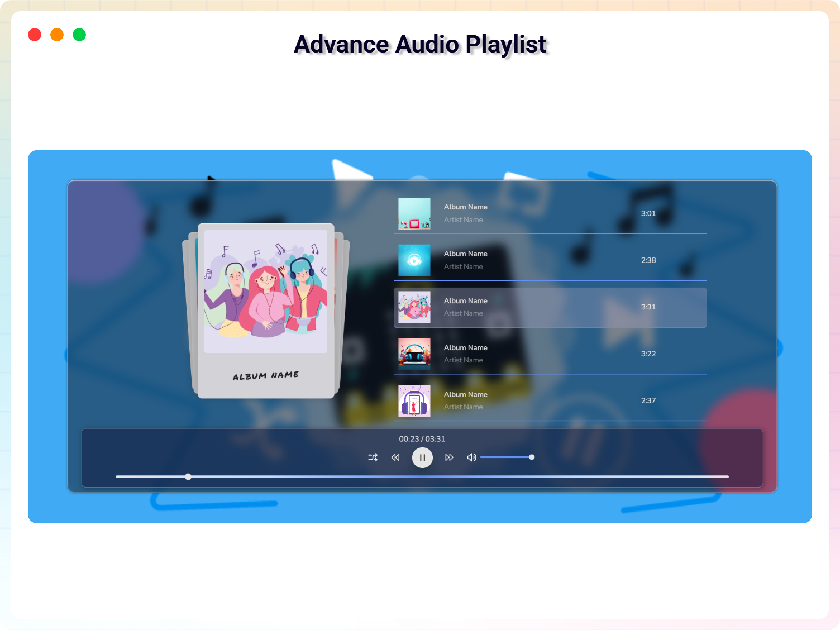
Task: Click the song progress seek bar
Action: [x=422, y=476]
